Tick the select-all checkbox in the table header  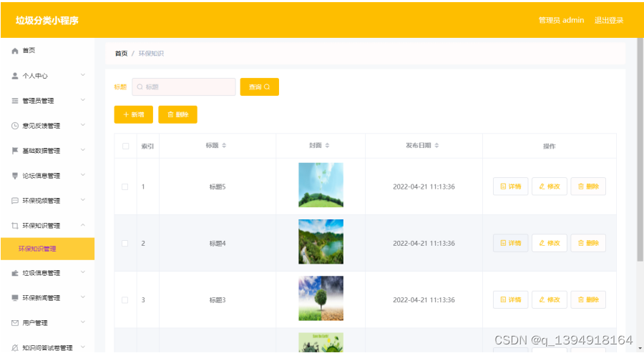(x=126, y=146)
